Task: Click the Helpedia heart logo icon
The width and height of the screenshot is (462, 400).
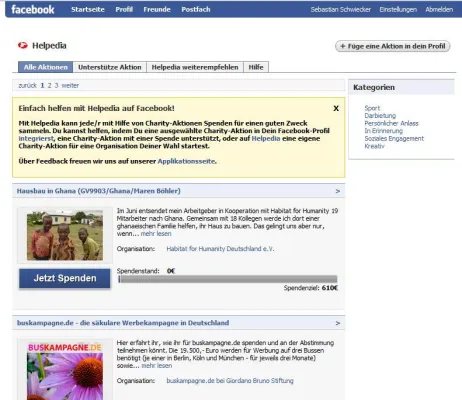Action: click(x=23, y=45)
